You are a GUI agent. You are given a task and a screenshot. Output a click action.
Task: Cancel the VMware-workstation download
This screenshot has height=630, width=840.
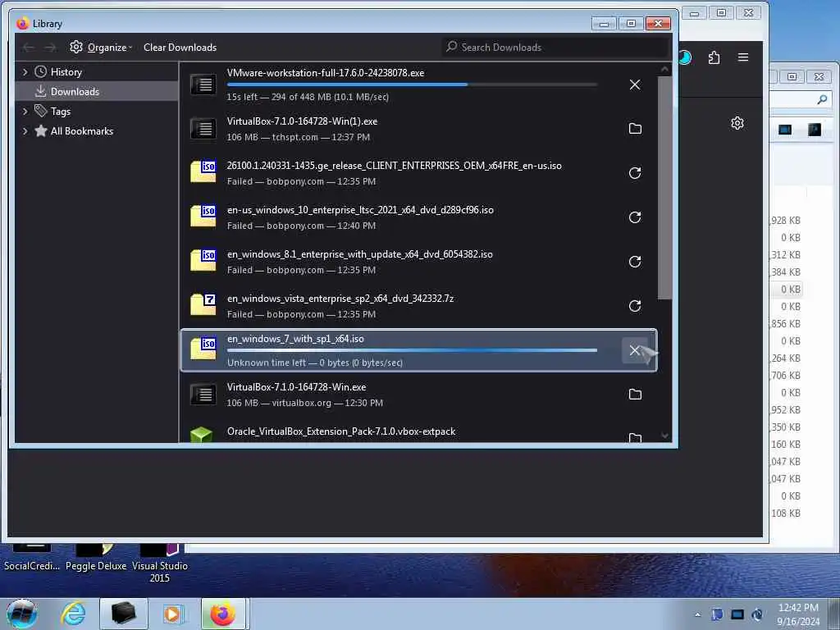635,84
